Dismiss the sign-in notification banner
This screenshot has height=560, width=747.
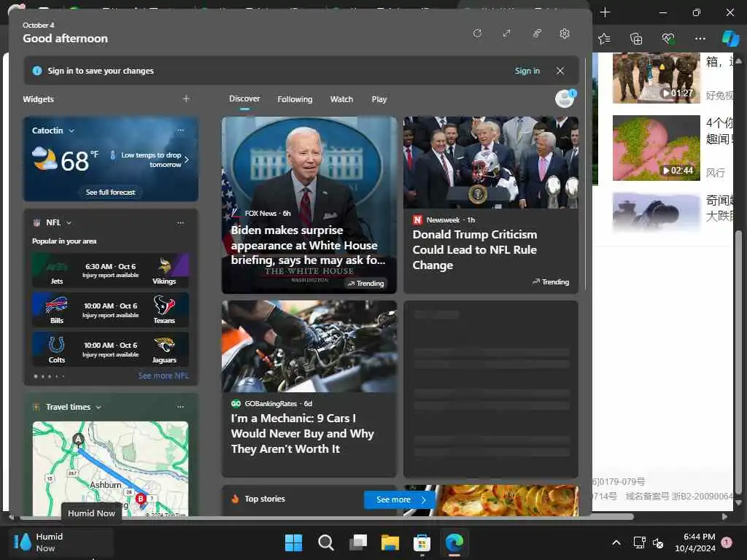click(560, 71)
